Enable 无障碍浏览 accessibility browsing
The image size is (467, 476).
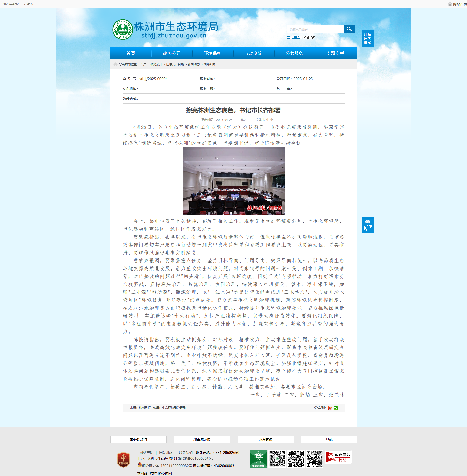click(367, 225)
